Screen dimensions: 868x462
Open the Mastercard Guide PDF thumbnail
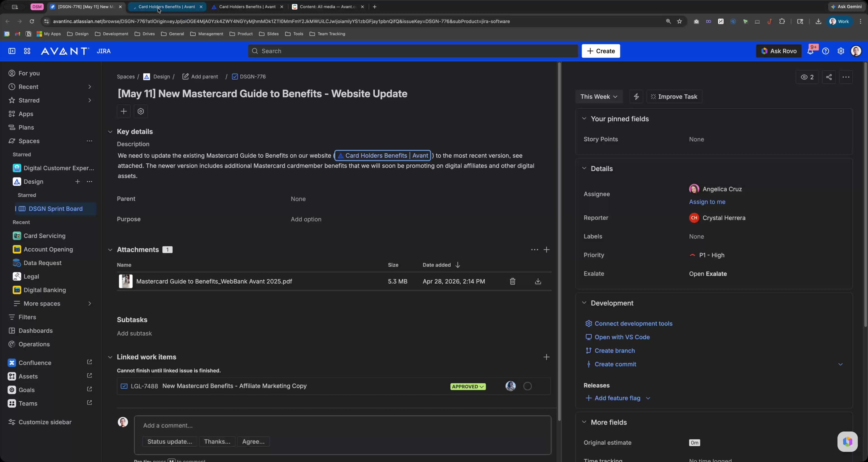(126, 281)
